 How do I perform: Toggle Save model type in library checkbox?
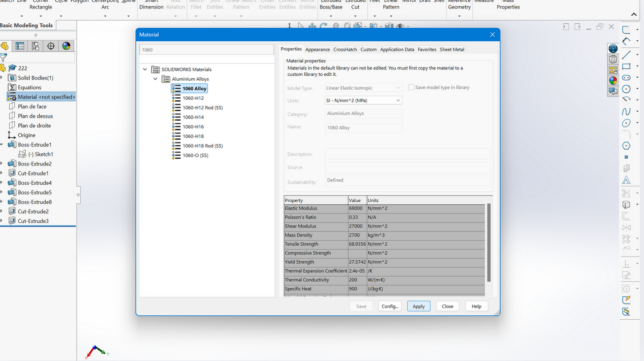411,87
